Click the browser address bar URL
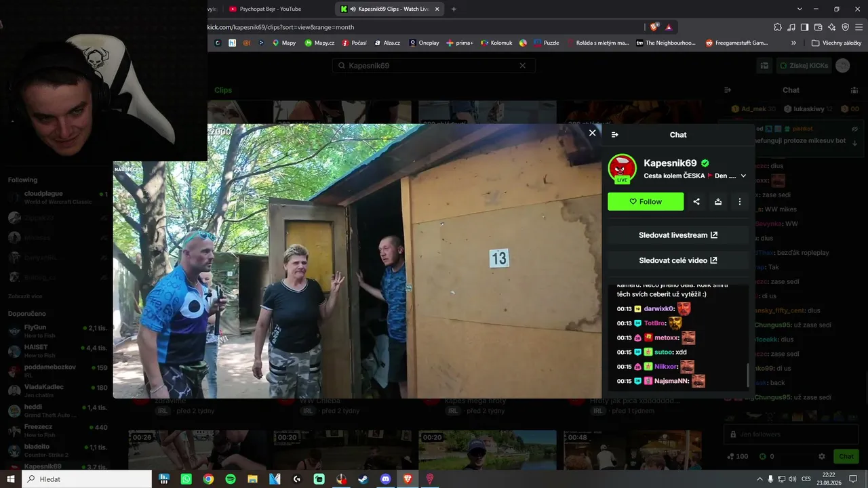Image resolution: width=868 pixels, height=488 pixels. pyautogui.click(x=281, y=27)
